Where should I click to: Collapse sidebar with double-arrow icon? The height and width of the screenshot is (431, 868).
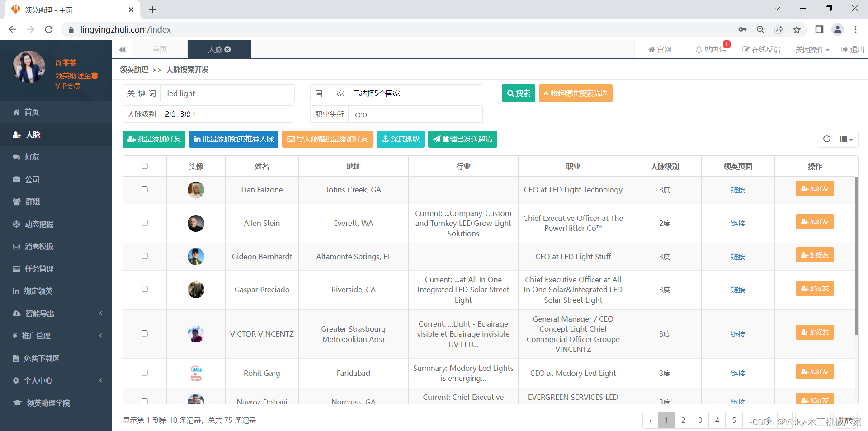pos(122,50)
